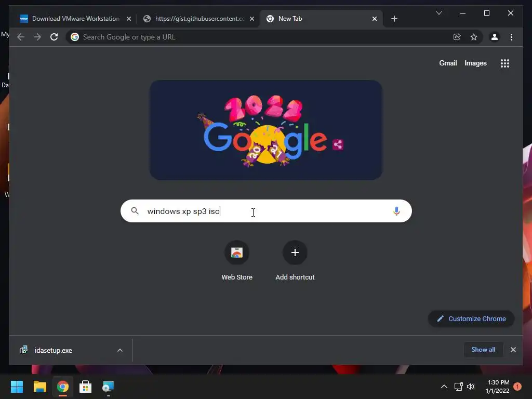The width and height of the screenshot is (532, 399).
Task: Bookmark this tab with the star icon
Action: point(474,37)
